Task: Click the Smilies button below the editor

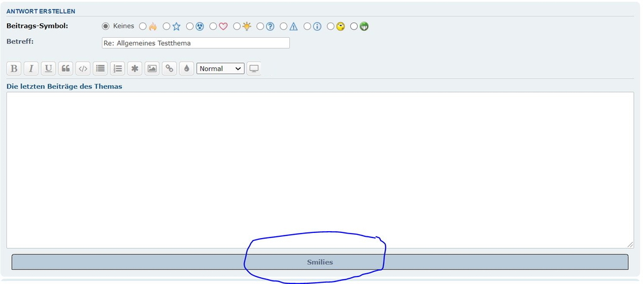Action: [320, 262]
